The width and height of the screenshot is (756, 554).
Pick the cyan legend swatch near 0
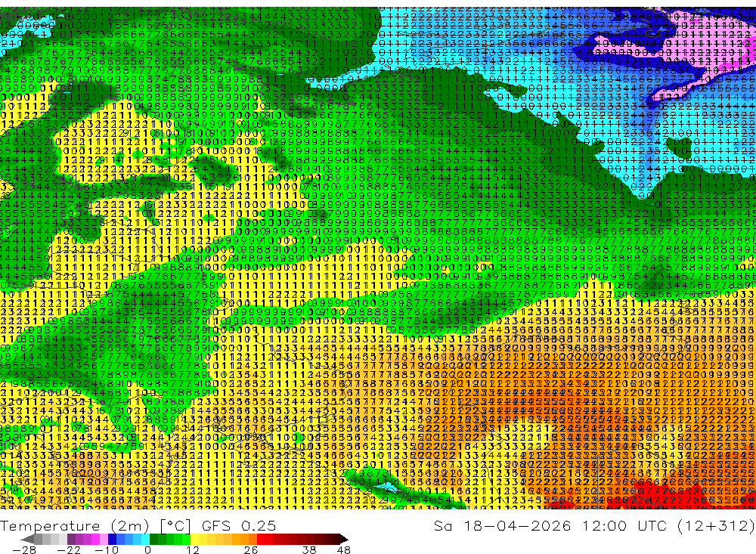[145, 539]
